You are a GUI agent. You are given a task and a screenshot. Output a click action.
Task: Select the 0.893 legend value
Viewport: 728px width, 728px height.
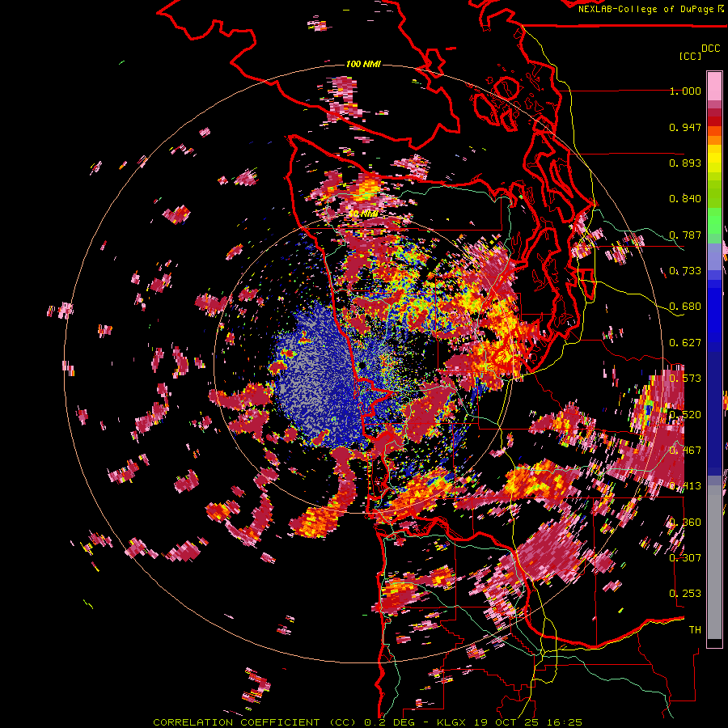coord(685,163)
